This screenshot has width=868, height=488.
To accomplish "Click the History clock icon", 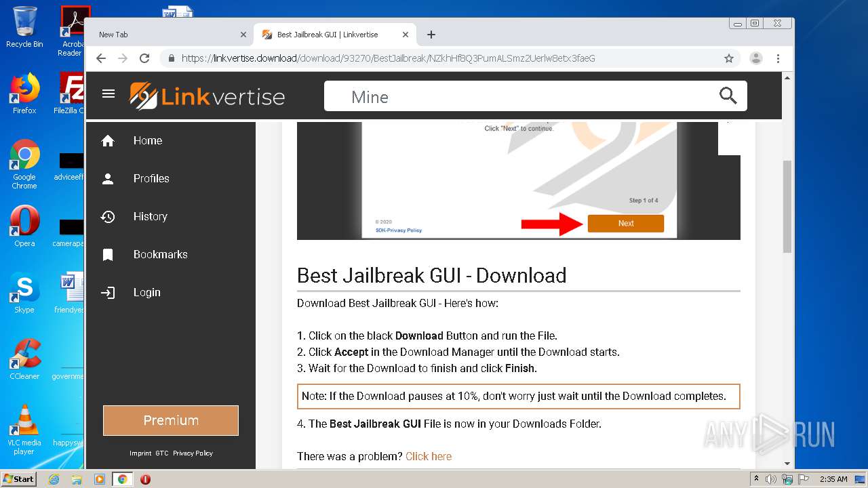I will point(108,217).
